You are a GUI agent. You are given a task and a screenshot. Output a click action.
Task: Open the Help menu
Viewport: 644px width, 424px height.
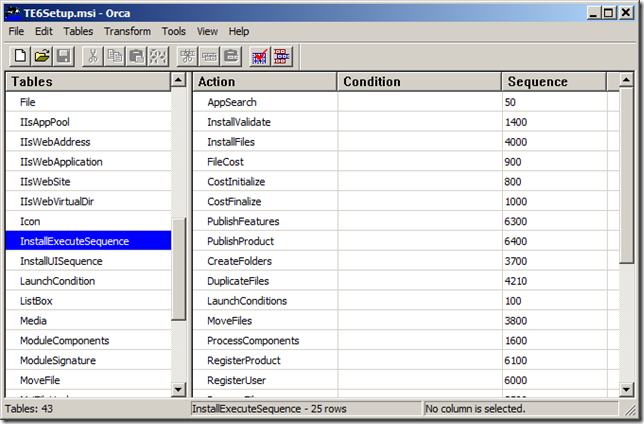click(x=239, y=31)
